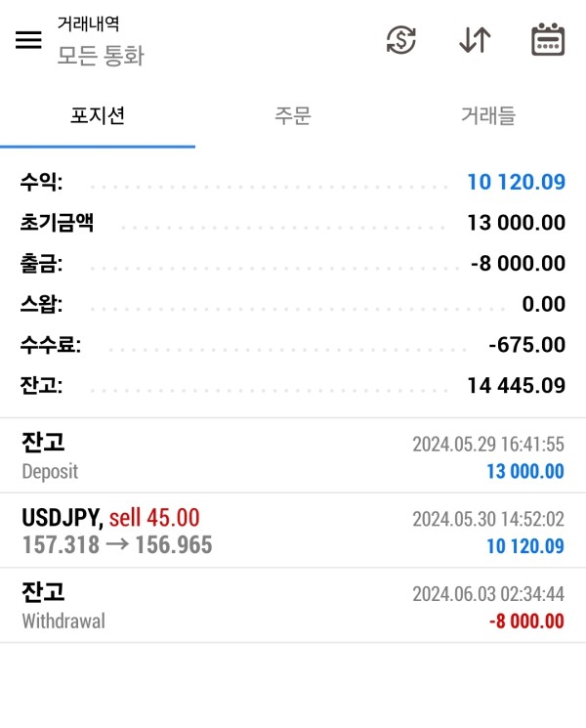The image size is (586, 728).
Task: Expand the USDJPY sell 45.00 position
Action: [293, 531]
